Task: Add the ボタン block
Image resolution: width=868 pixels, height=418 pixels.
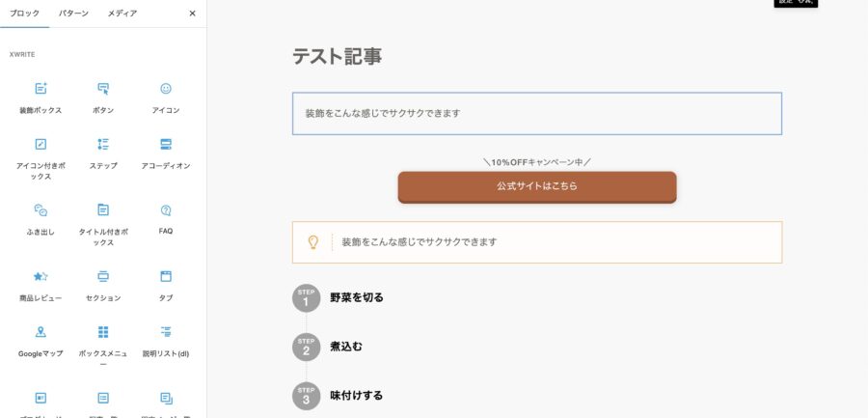Action: pyautogui.click(x=103, y=97)
